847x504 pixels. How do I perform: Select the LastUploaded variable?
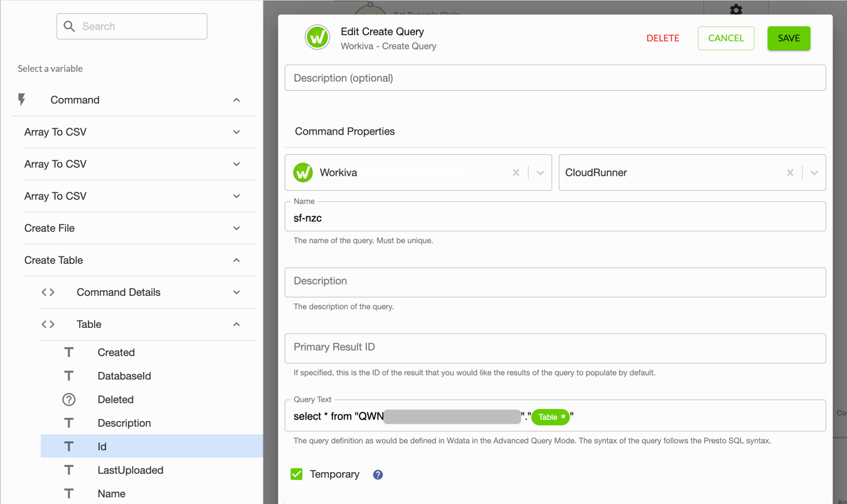(x=131, y=470)
